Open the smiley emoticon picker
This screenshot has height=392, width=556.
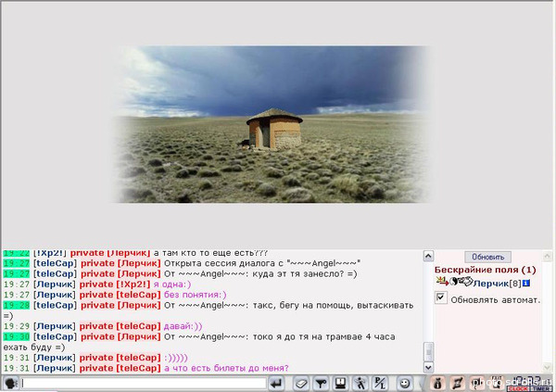click(405, 383)
